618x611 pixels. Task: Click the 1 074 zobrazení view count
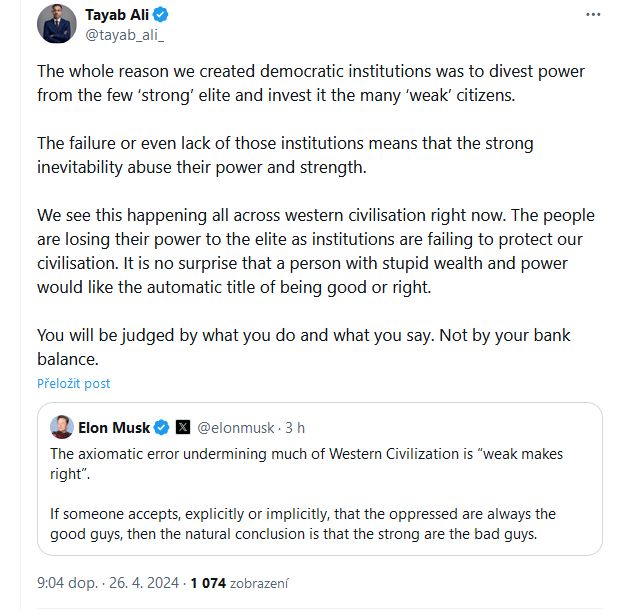click(240, 583)
